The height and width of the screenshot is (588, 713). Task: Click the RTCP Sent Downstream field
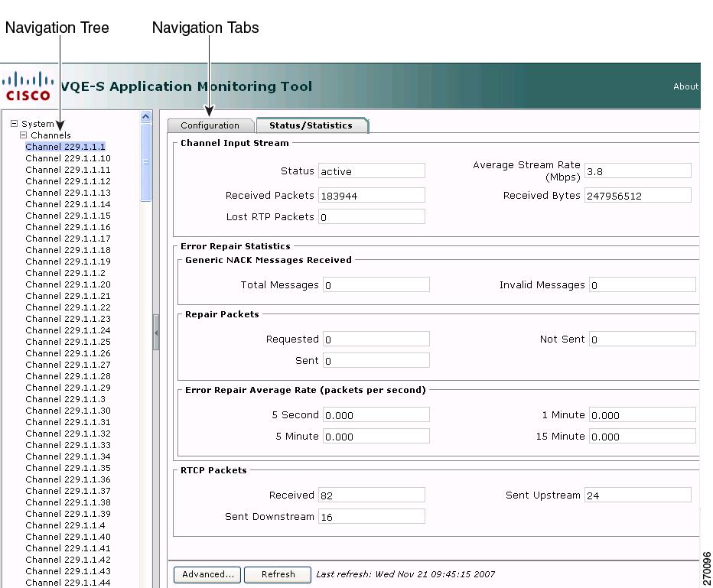[x=372, y=517]
